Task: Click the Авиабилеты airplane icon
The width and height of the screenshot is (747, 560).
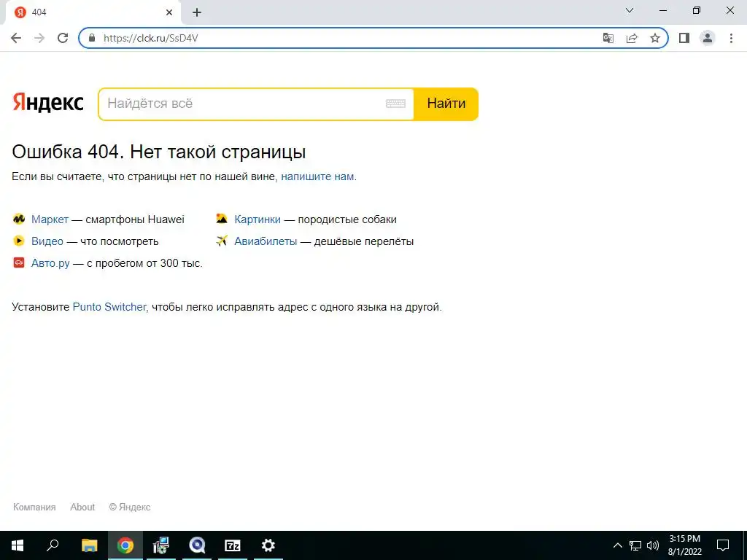Action: (x=222, y=241)
